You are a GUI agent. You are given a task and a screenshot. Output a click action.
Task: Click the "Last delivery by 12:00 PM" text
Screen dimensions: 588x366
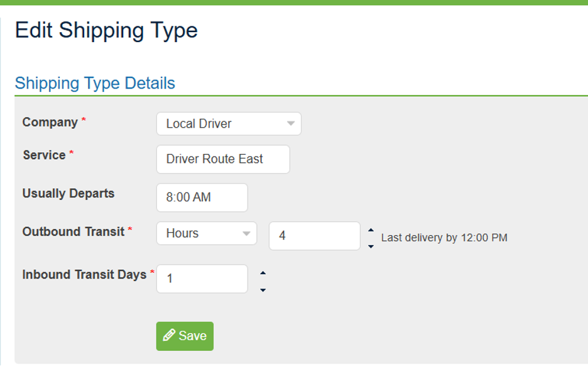[446, 238]
